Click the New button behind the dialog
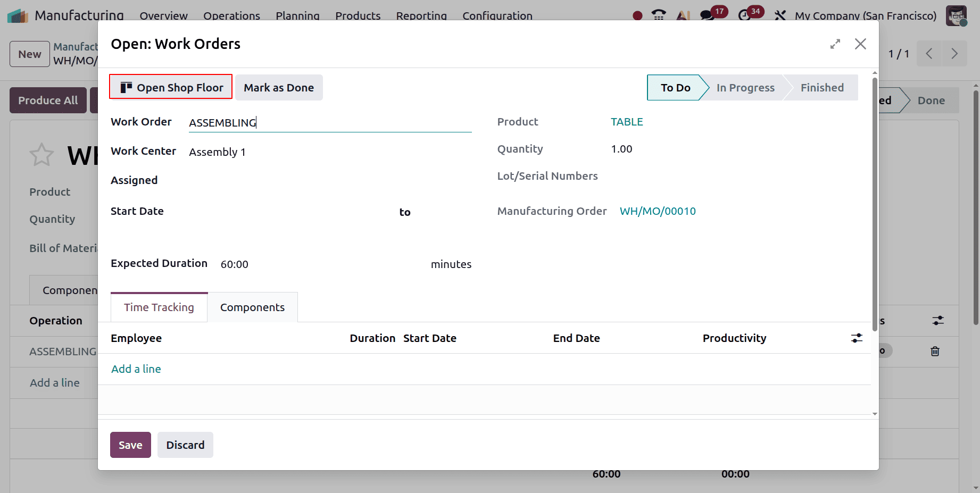980x493 pixels. coord(30,54)
